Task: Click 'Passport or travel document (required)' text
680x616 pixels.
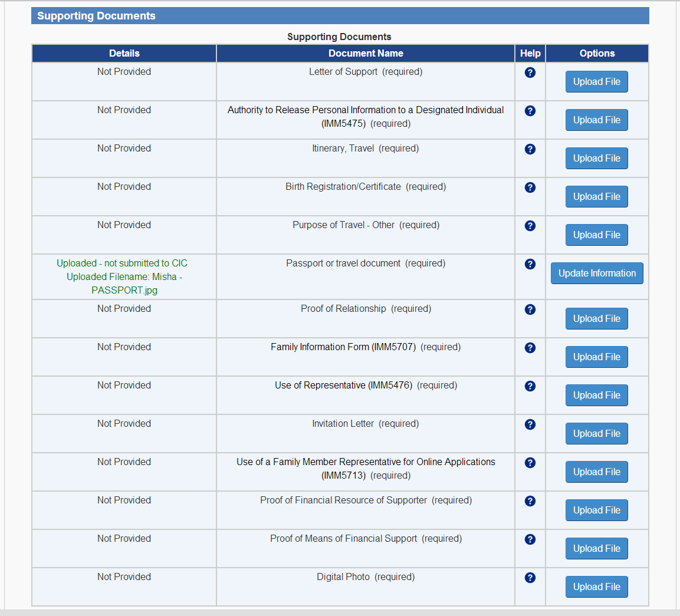Action: click(366, 263)
